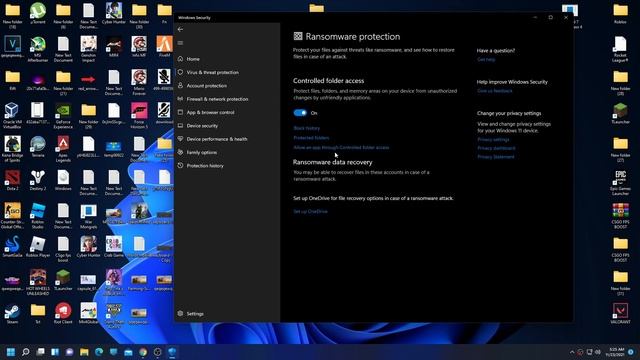Click the Protection history clock icon
The width and height of the screenshot is (640, 360).
pyautogui.click(x=180, y=166)
